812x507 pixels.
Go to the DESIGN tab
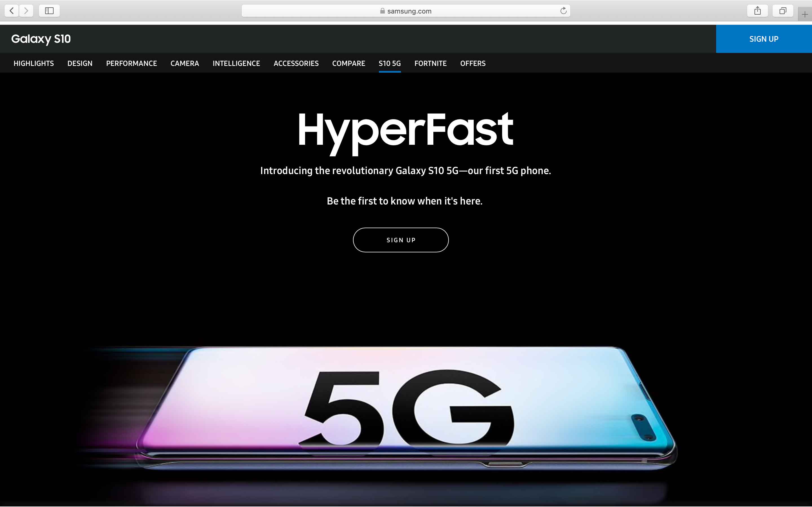[x=80, y=63]
